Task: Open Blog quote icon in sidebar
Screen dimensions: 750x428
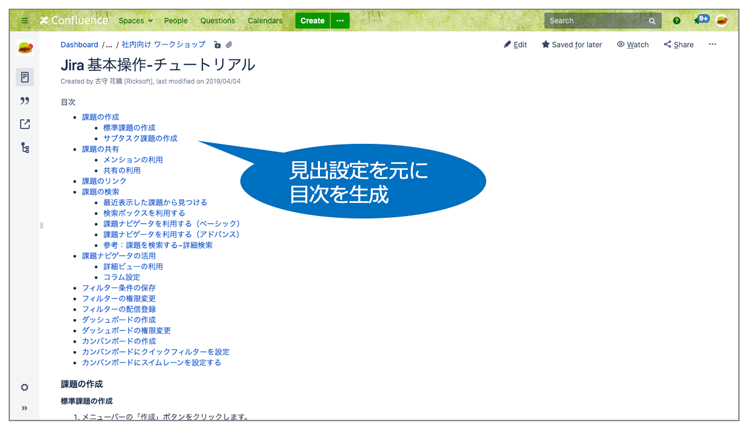Action: 25,100
